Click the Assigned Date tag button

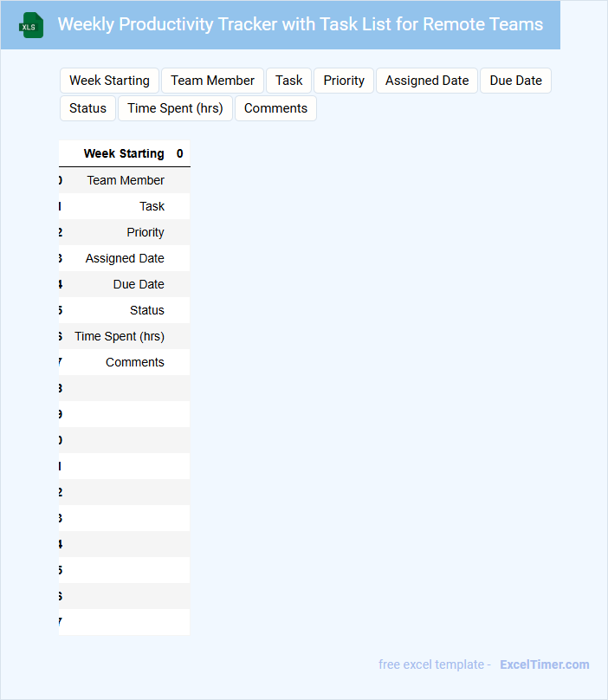point(427,81)
